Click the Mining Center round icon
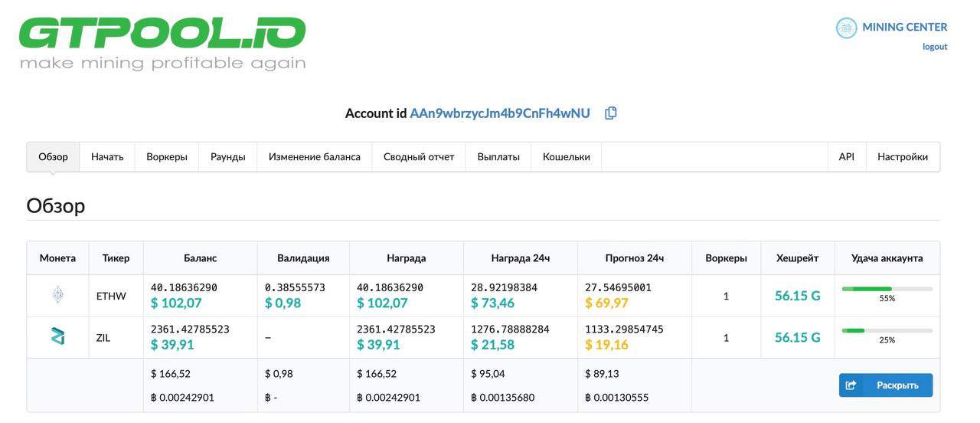The height and width of the screenshot is (423, 980). (x=846, y=28)
